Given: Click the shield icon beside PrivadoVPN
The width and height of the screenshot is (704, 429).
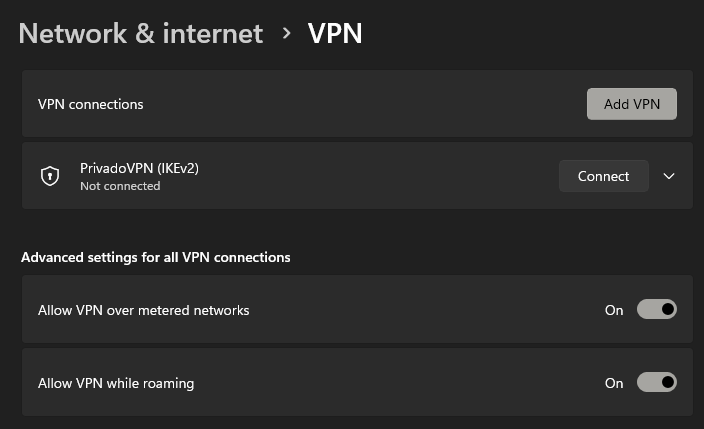Looking at the screenshot, I should pos(50,176).
